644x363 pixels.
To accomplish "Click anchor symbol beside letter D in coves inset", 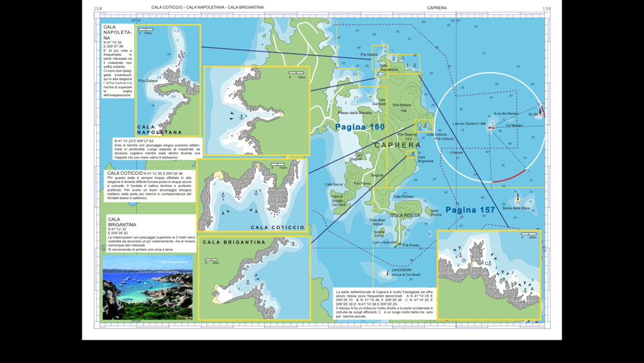I will coord(460,255).
